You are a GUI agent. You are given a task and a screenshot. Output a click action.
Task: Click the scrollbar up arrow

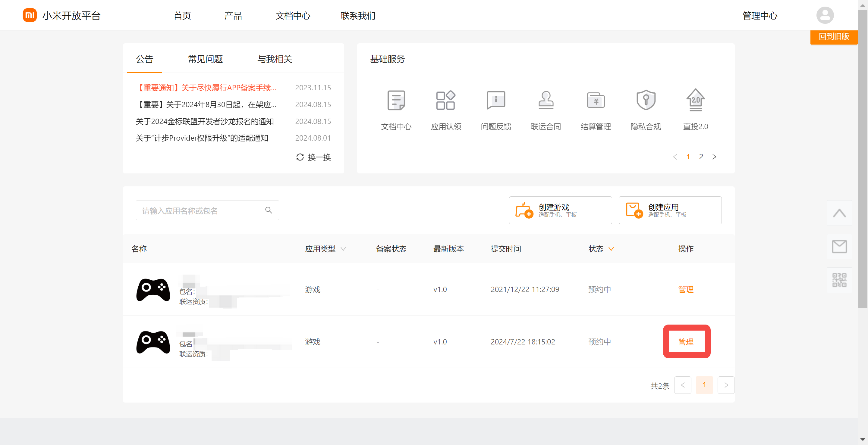tap(863, 5)
